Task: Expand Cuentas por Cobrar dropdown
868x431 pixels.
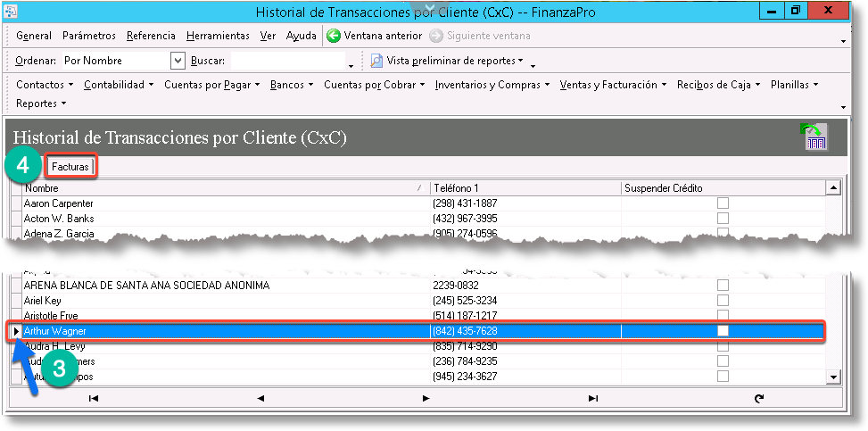Action: tap(374, 85)
